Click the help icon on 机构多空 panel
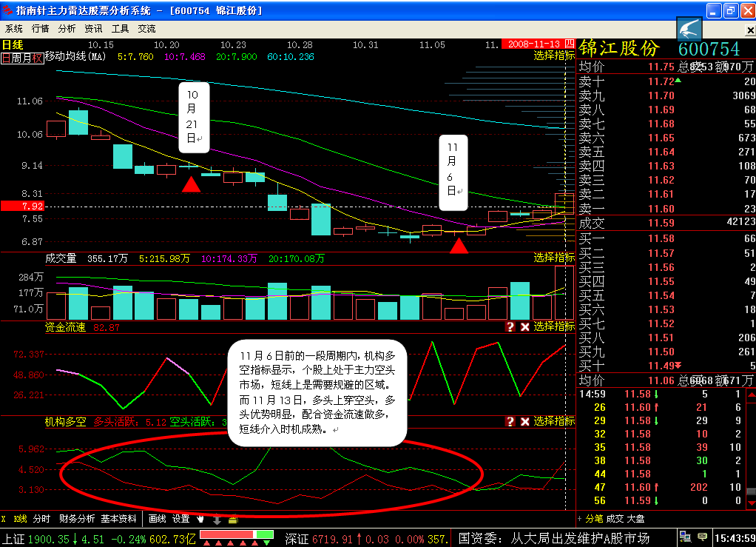 (510, 421)
